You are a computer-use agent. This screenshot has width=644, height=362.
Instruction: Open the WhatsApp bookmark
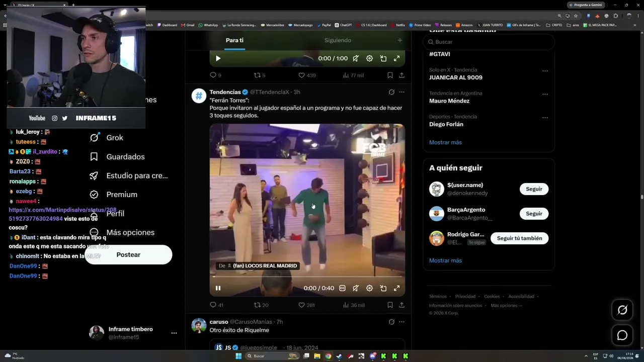click(208, 25)
